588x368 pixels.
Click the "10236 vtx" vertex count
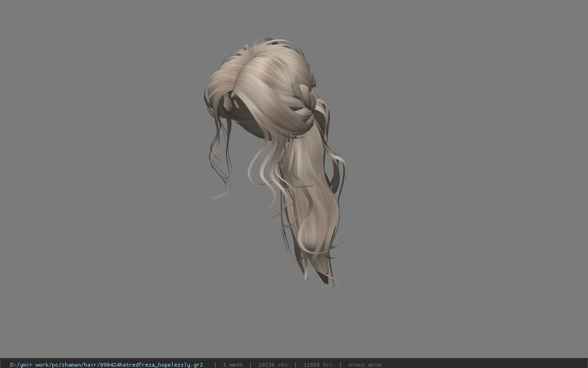(273, 365)
